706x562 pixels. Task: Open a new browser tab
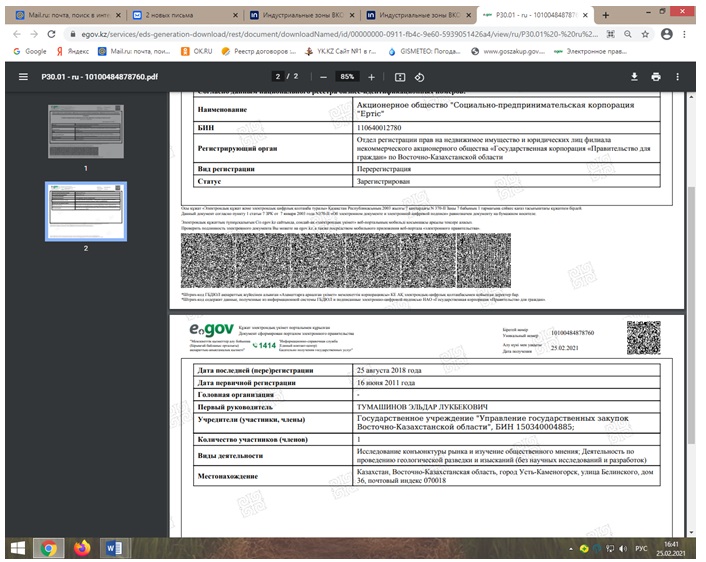pyautogui.click(x=606, y=15)
